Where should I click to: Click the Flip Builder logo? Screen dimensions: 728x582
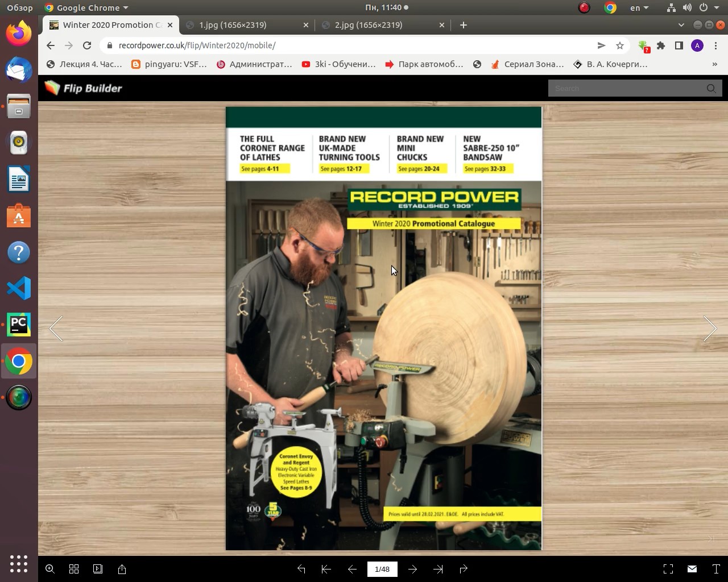[x=84, y=88]
